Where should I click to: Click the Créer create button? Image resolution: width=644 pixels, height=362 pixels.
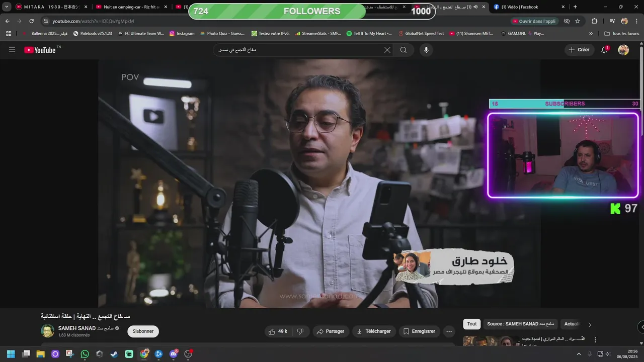click(579, 50)
